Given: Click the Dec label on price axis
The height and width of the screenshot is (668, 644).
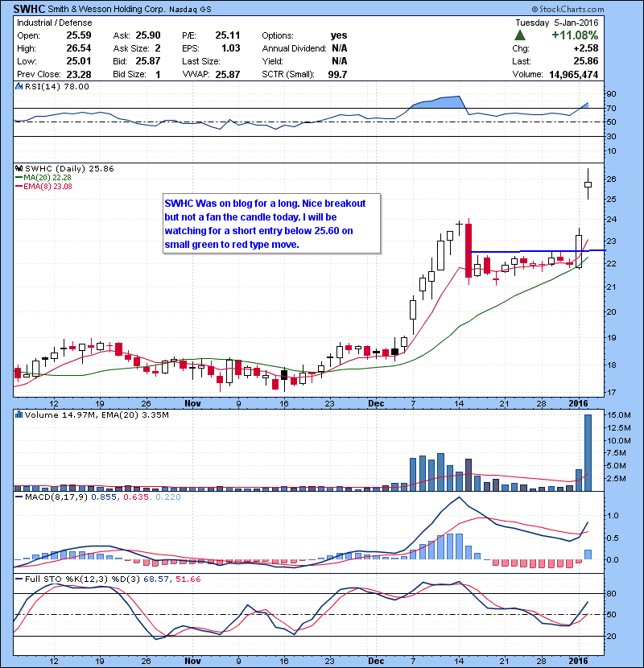Looking at the screenshot, I should click(376, 403).
